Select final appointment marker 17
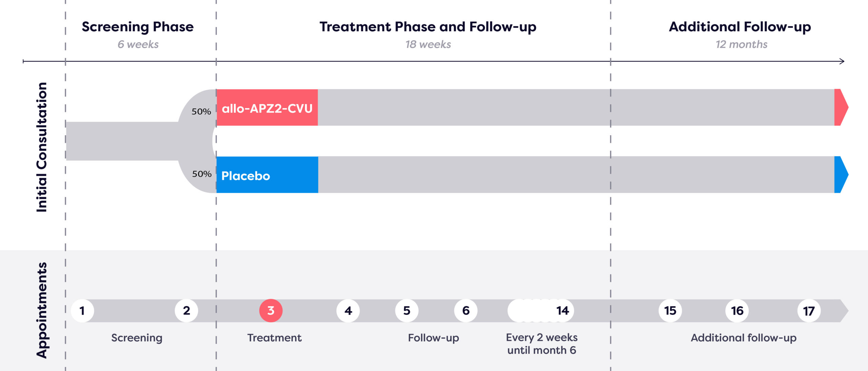Screen dimensions: 868x371 [809, 311]
